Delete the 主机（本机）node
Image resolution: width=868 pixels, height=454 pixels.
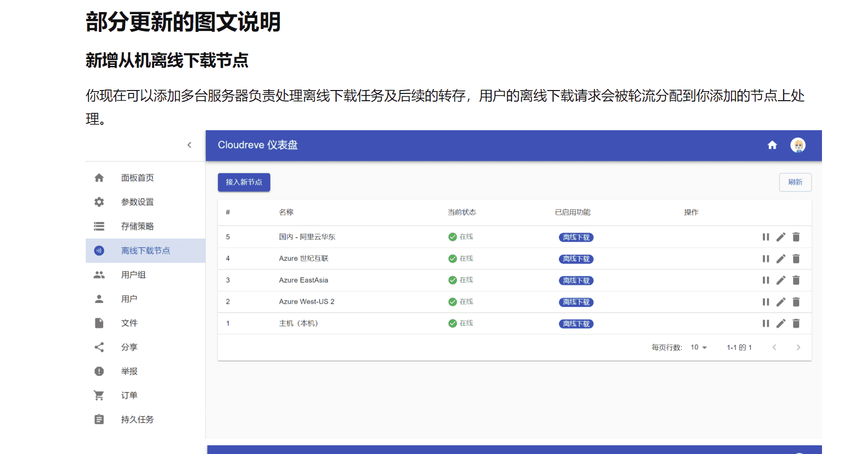(x=796, y=323)
